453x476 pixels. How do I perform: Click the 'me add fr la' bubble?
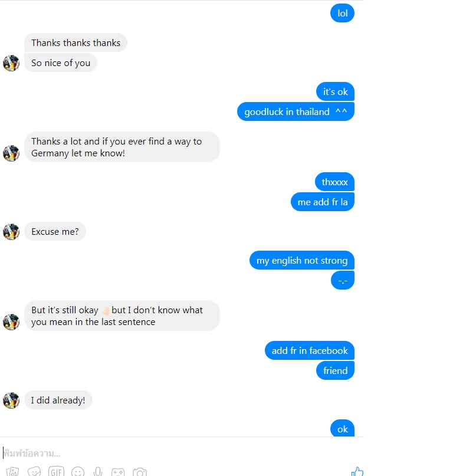[x=323, y=202]
